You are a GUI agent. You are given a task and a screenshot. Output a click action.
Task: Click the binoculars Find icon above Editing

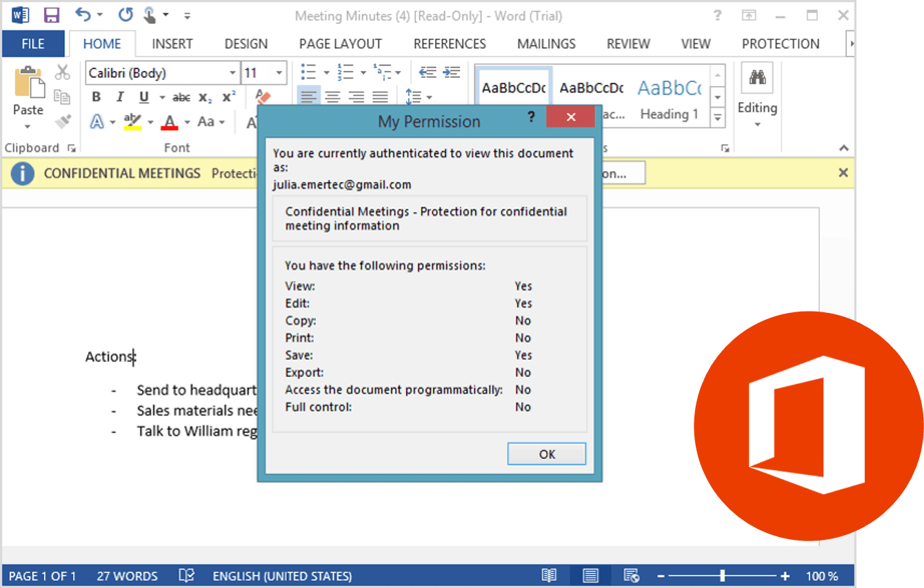tap(757, 77)
